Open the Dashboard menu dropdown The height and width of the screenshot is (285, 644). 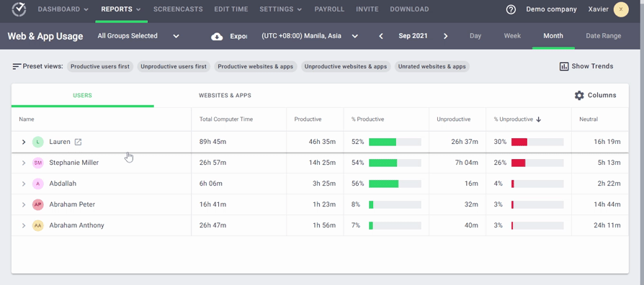pos(63,9)
